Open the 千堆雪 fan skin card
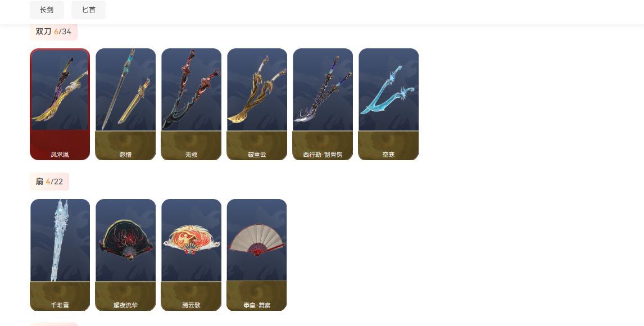Viewport: 644px width, 326px height. (60, 255)
